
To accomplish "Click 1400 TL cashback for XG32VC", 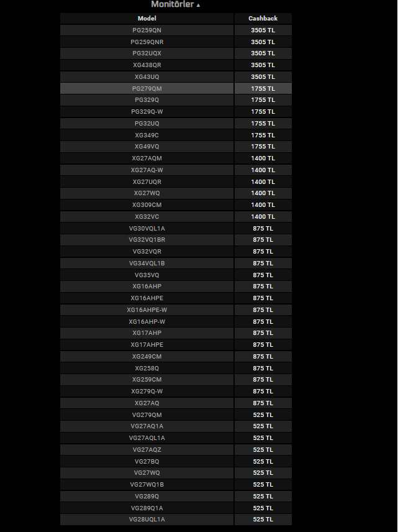I will click(x=263, y=216).
